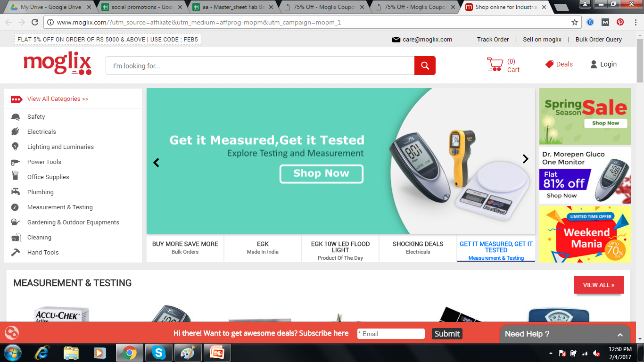Open Internet Explorer from the taskbar
Screen dimensions: 644x362
pos(42,353)
